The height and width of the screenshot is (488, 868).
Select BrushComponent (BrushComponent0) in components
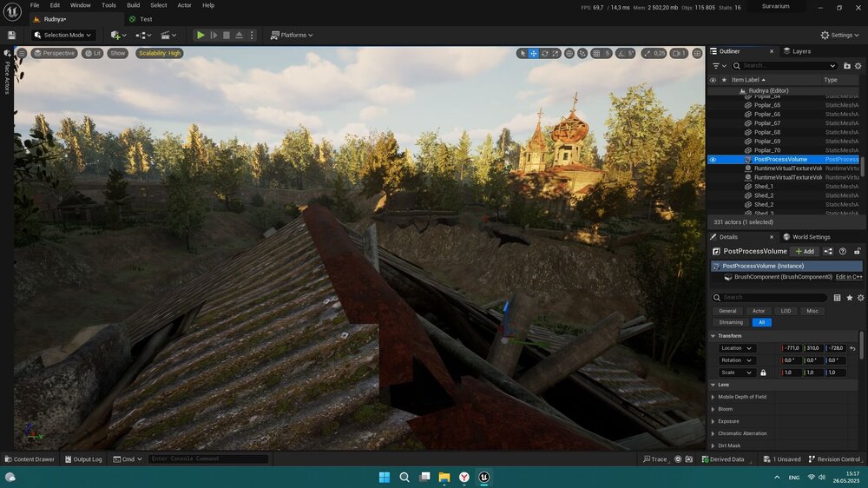tap(783, 277)
